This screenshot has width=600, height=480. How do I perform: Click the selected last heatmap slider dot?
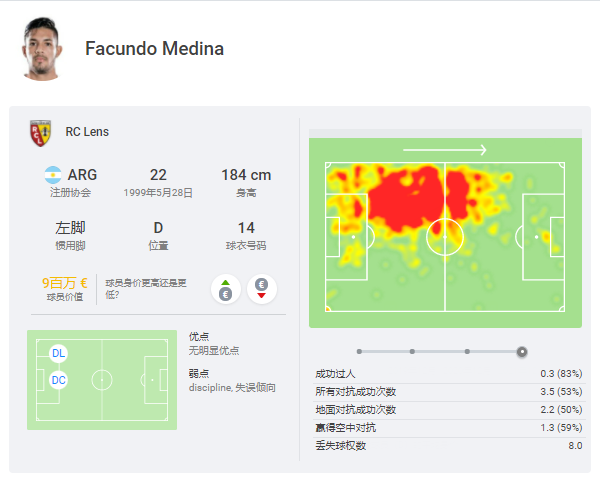coord(521,351)
